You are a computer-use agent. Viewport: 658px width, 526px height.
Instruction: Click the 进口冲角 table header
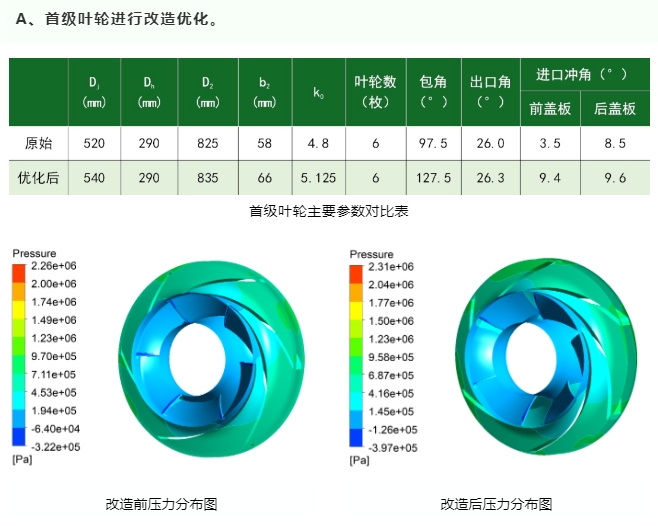click(x=582, y=75)
